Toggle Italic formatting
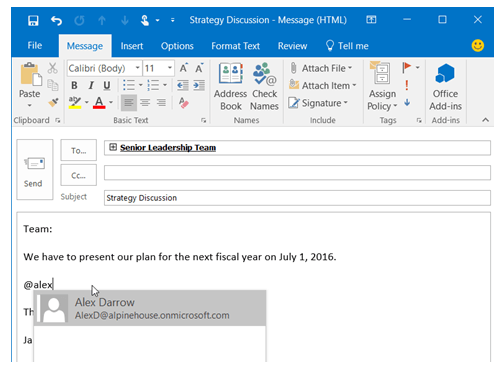The width and height of the screenshot is (504, 375). (x=91, y=85)
